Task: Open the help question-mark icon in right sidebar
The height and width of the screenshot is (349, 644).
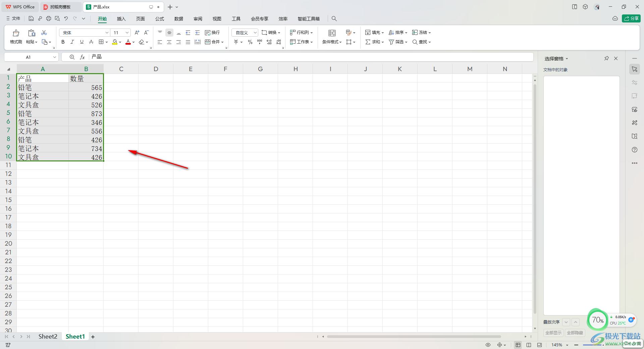Action: point(635,150)
